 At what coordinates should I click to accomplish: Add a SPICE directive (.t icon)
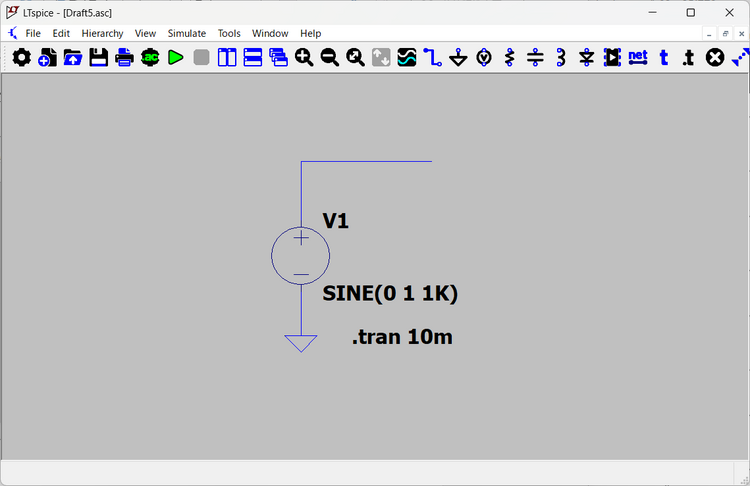[x=689, y=58]
